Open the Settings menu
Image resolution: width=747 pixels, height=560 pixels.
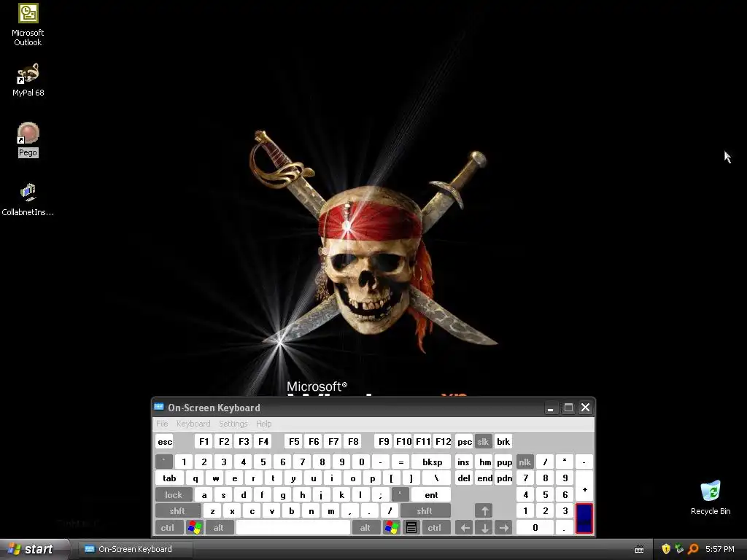[x=233, y=424]
